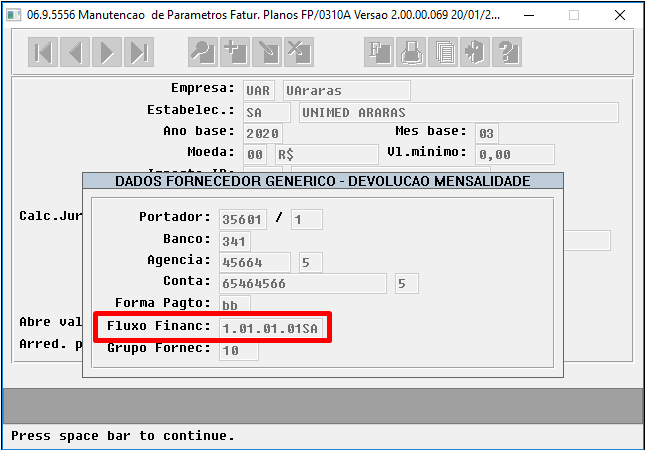Maximize the Manutencao de Parametros window
Image resolution: width=647 pixels, height=450 pixels.
coord(574,15)
